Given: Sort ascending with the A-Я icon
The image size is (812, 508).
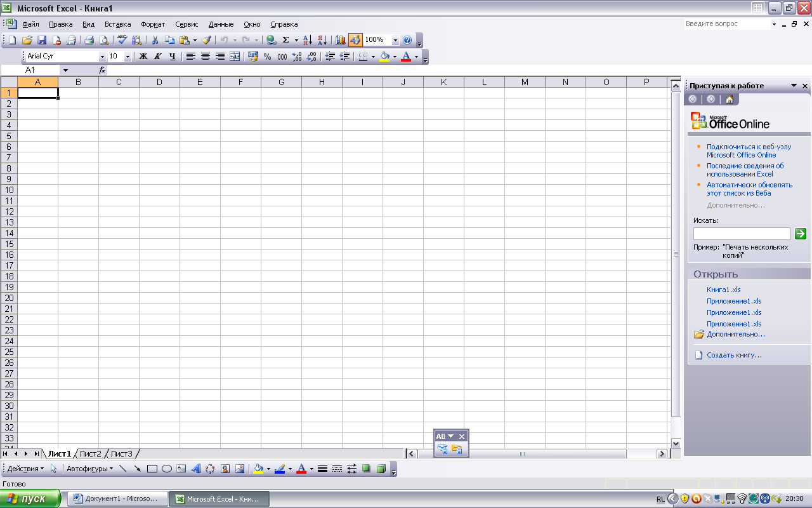Looking at the screenshot, I should point(308,40).
